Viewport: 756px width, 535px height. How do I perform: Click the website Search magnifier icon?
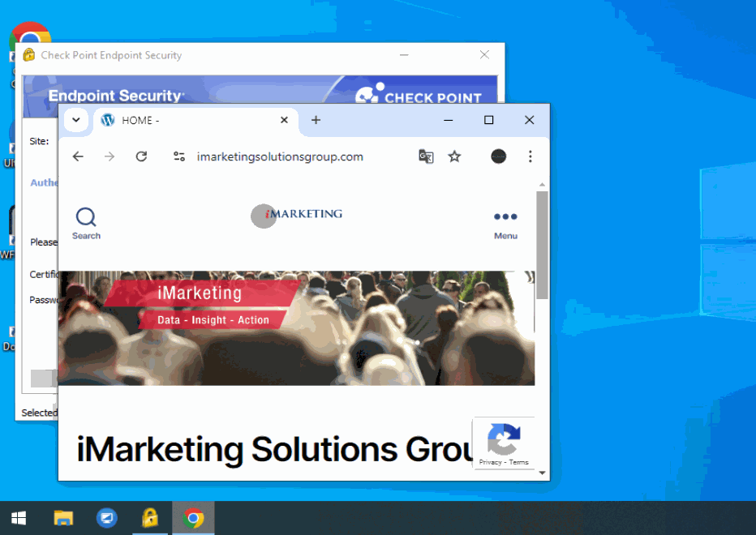coord(86,217)
